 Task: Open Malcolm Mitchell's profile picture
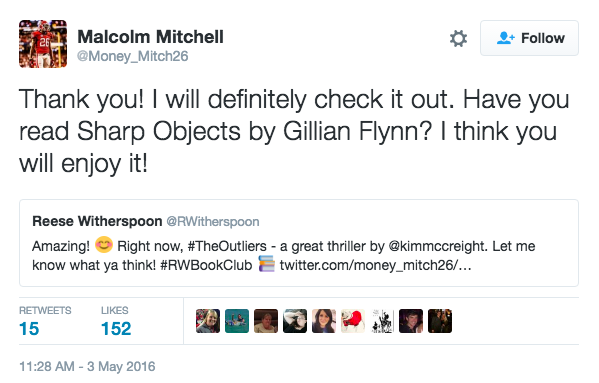43,44
